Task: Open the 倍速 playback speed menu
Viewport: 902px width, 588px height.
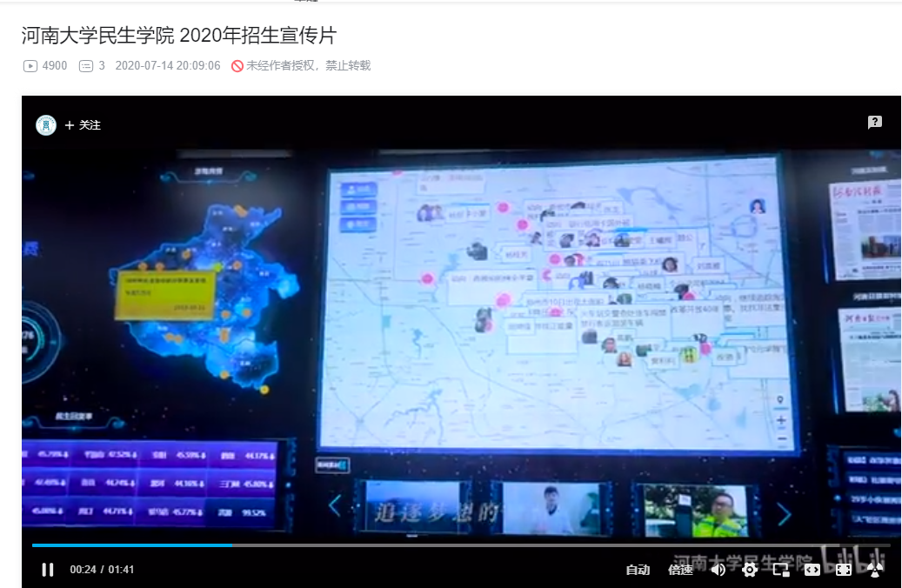Action: click(x=680, y=570)
